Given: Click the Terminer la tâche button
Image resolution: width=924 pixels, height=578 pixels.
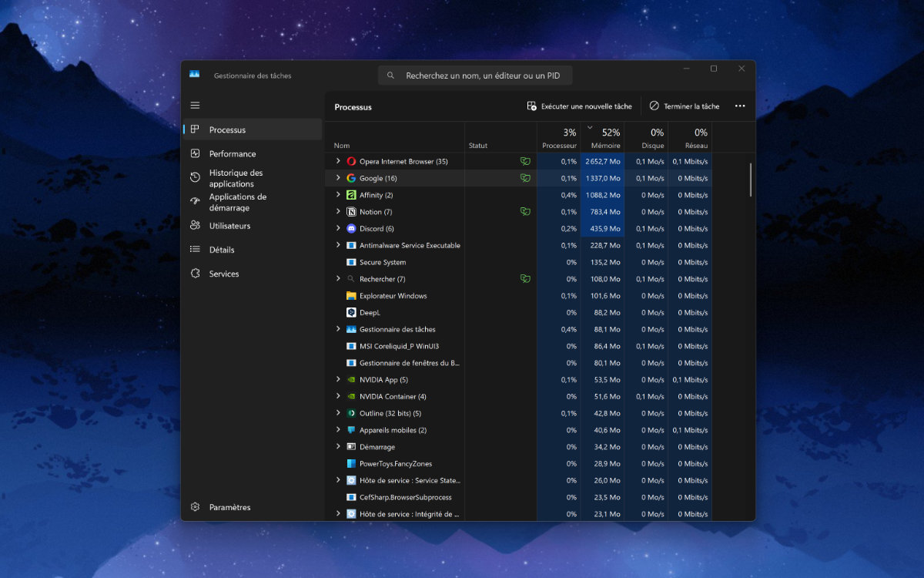Looking at the screenshot, I should pos(685,106).
